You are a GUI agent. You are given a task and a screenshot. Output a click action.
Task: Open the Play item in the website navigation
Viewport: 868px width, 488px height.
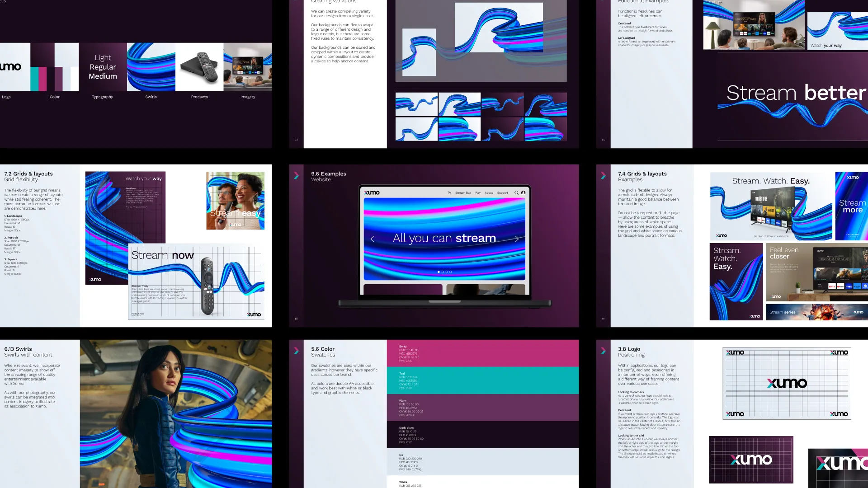(x=478, y=193)
